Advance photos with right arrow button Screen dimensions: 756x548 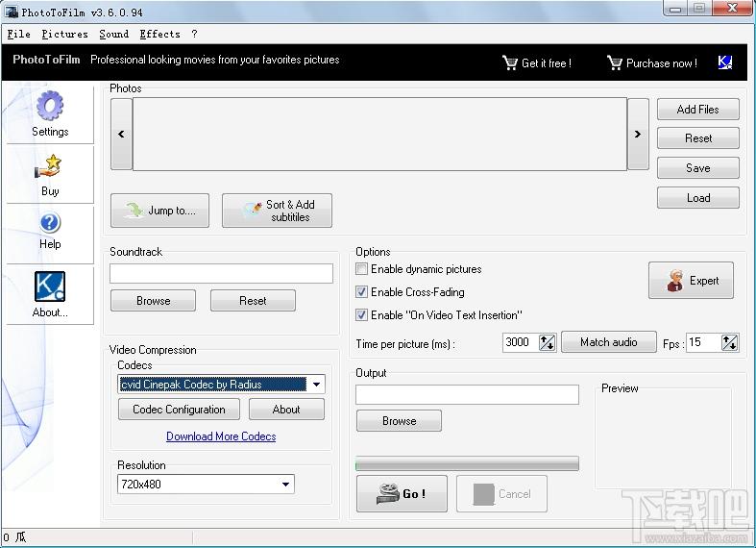[638, 134]
